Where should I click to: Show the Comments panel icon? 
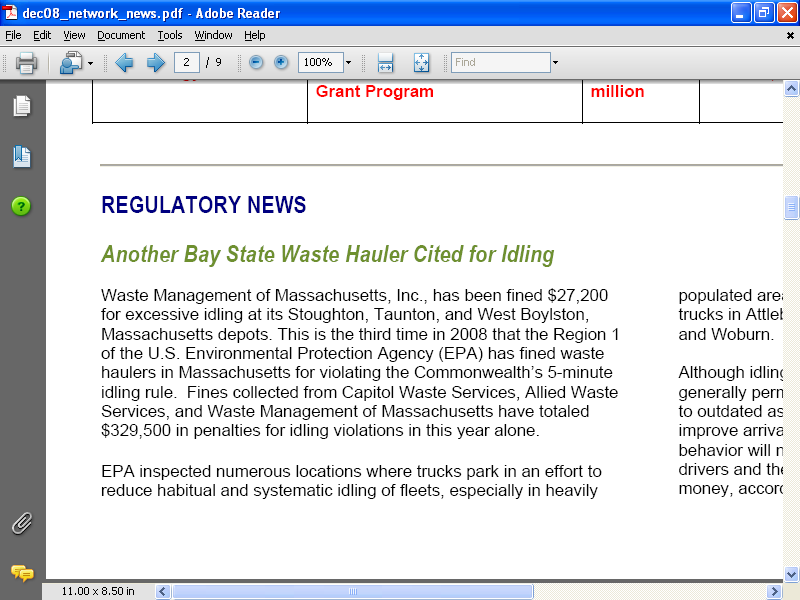(x=22, y=573)
